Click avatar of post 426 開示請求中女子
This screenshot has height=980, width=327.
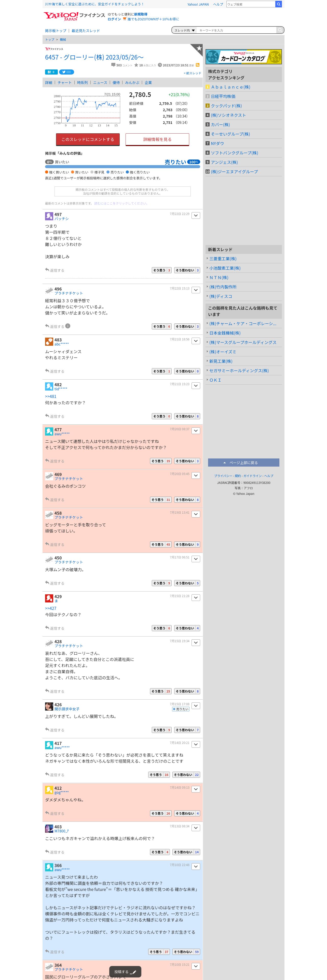pyautogui.click(x=49, y=707)
